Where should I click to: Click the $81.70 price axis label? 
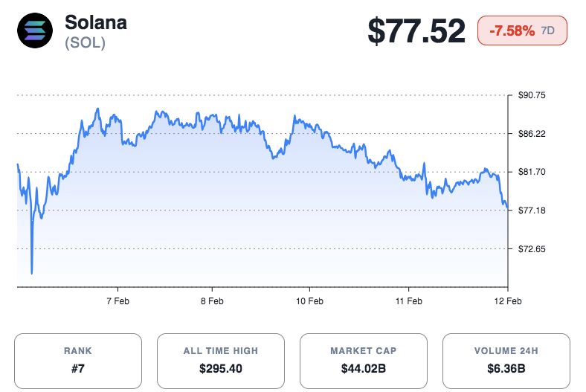pyautogui.click(x=532, y=172)
